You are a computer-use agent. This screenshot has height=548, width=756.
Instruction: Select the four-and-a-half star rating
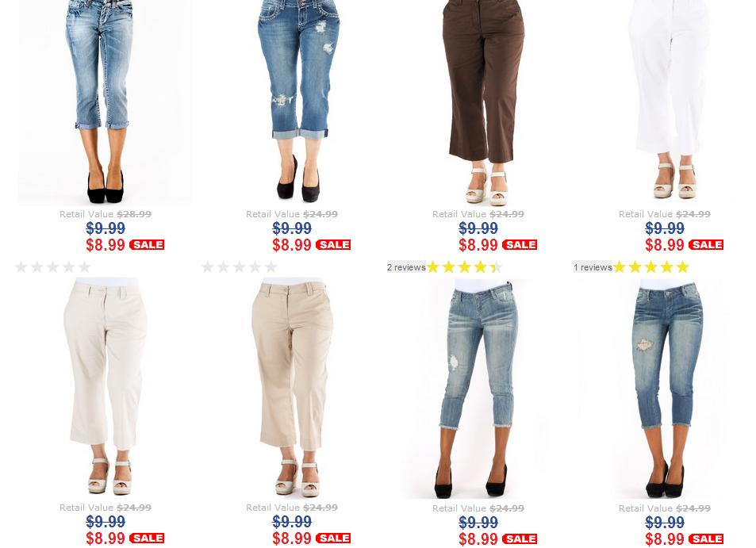pyautogui.click(x=464, y=267)
